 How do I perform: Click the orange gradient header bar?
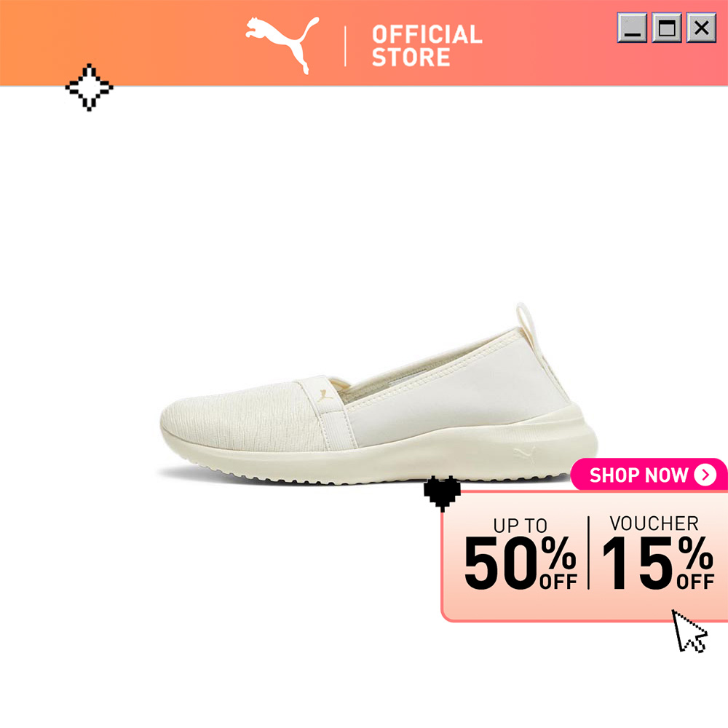(364, 43)
